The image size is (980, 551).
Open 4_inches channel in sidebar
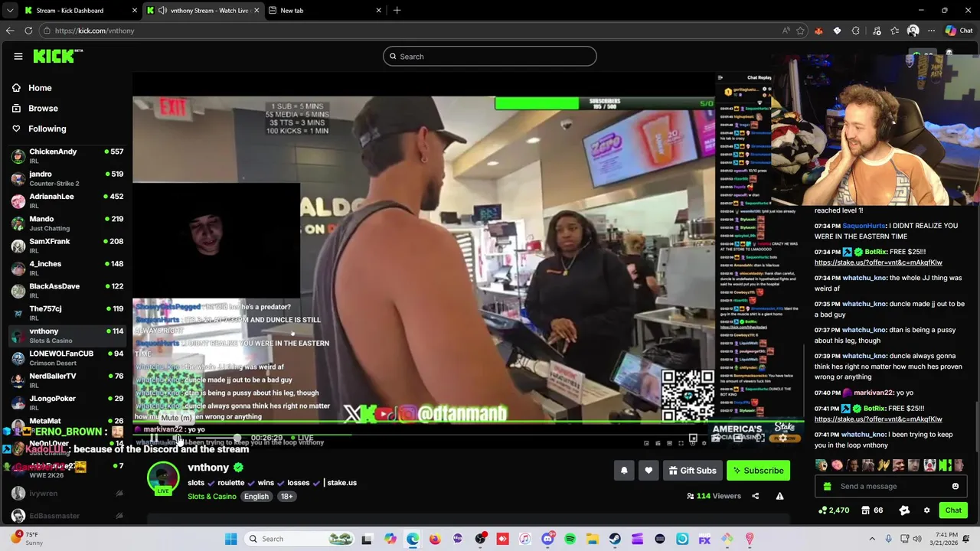coord(67,268)
